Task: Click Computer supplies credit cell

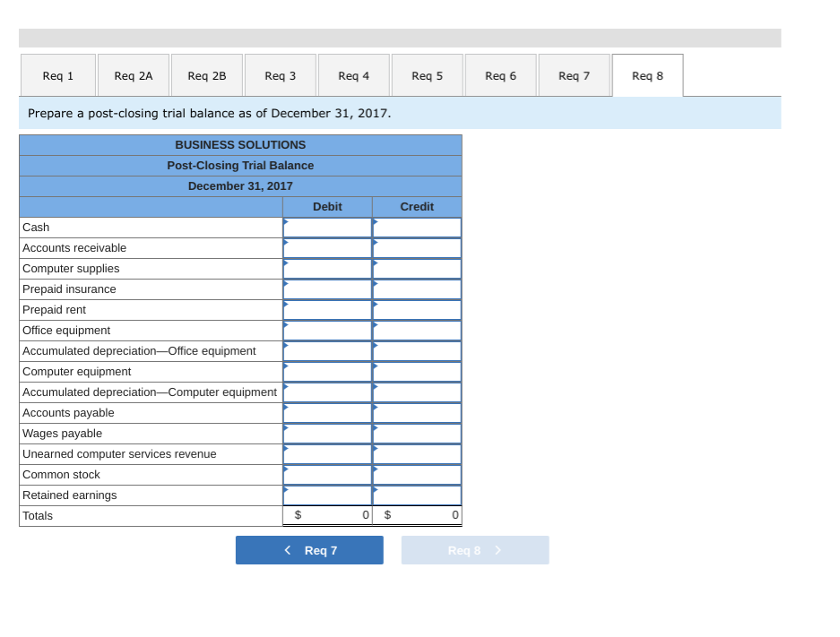Action: pos(417,269)
